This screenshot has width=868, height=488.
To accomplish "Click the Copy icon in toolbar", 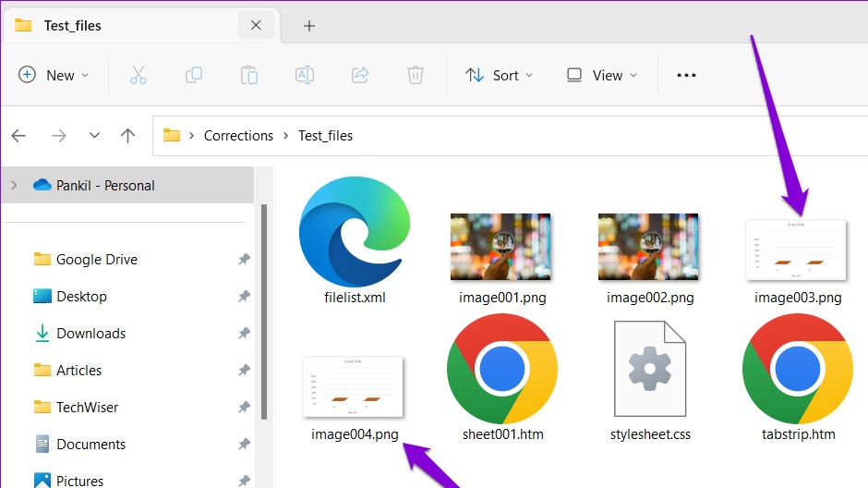I will point(194,75).
